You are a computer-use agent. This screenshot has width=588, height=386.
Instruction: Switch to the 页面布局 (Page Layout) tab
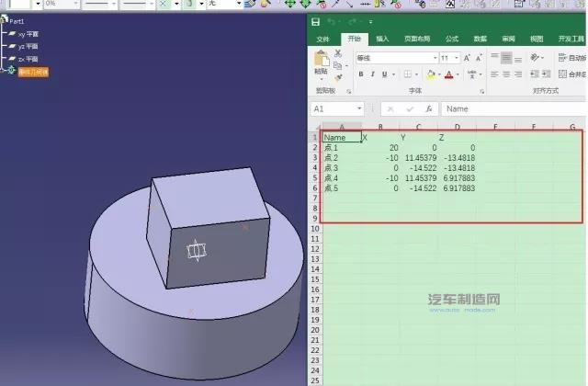[x=417, y=39]
